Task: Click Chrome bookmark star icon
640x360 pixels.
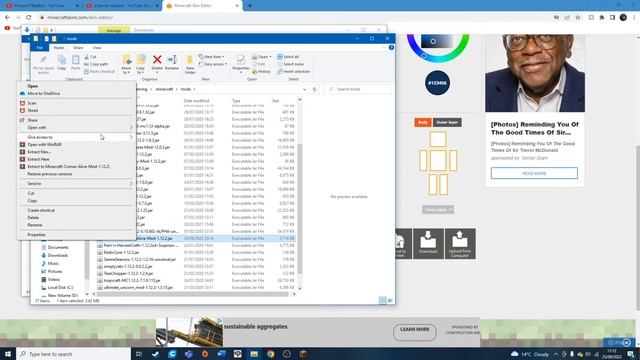Action: pos(578,18)
